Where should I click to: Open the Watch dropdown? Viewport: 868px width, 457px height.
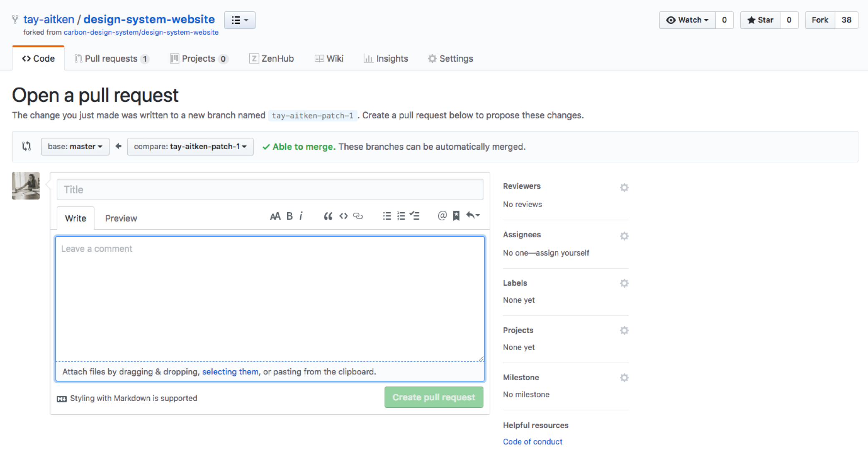687,20
